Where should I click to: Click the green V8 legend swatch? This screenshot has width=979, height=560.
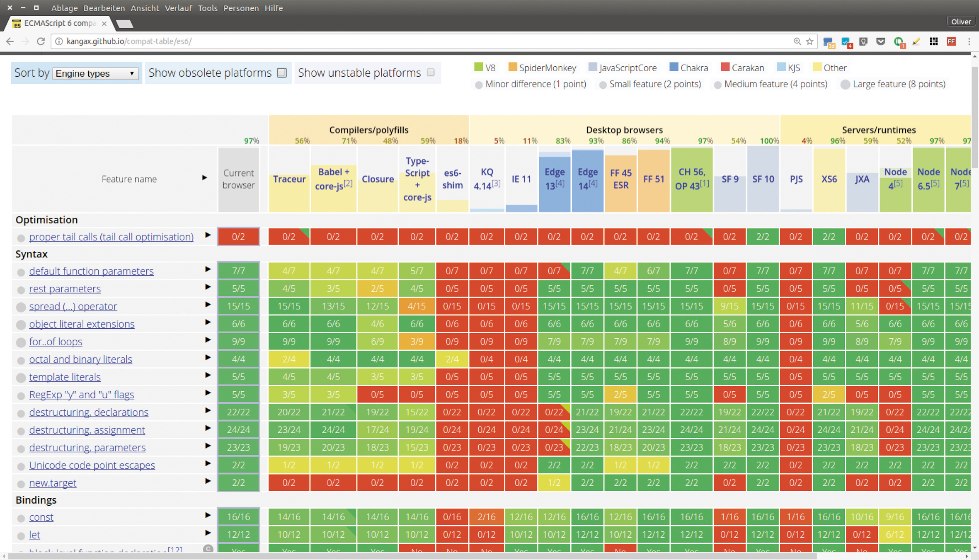[x=478, y=67]
